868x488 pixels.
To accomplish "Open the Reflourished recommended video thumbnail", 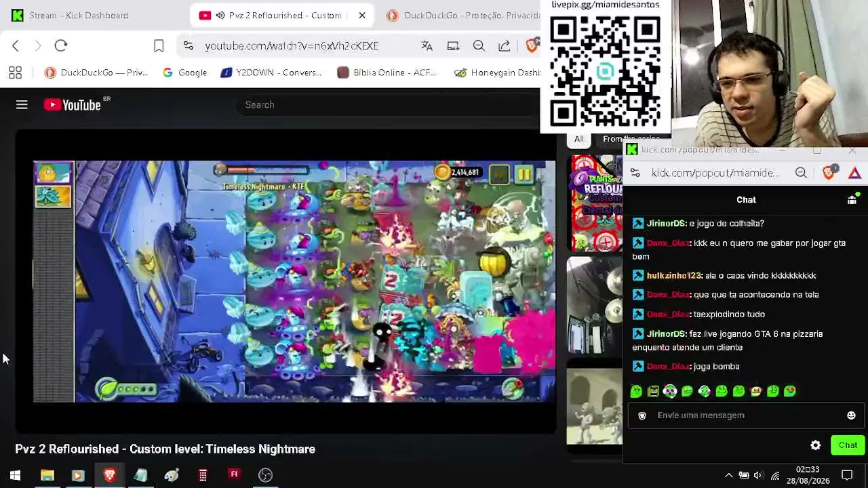I will pyautogui.click(x=596, y=203).
